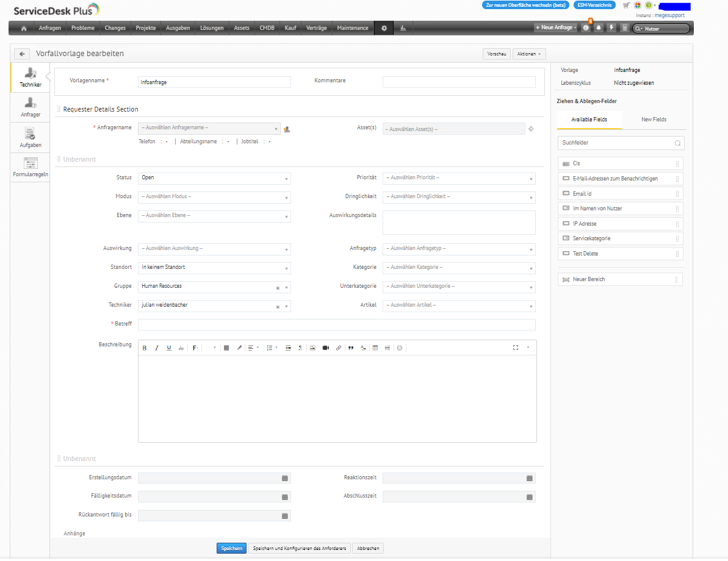728x561 pixels.
Task: Switch to the Anfrager side tab
Action: 30,107
